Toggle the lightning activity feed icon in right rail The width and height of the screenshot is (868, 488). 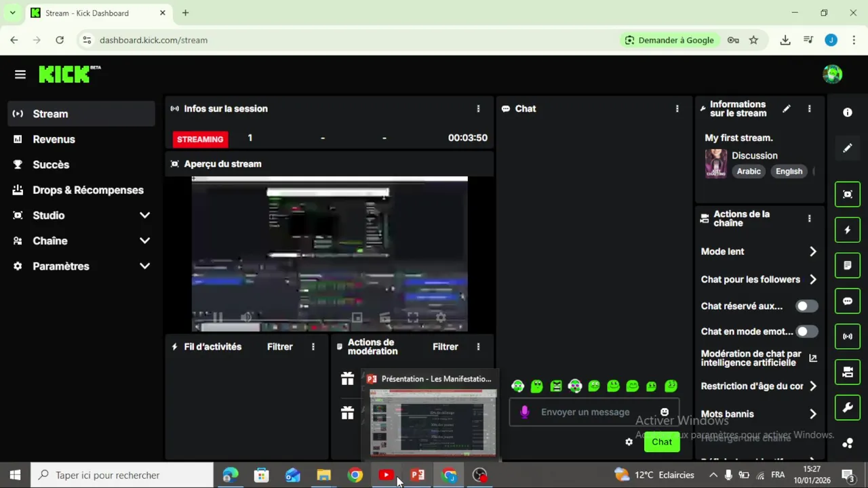tap(847, 230)
